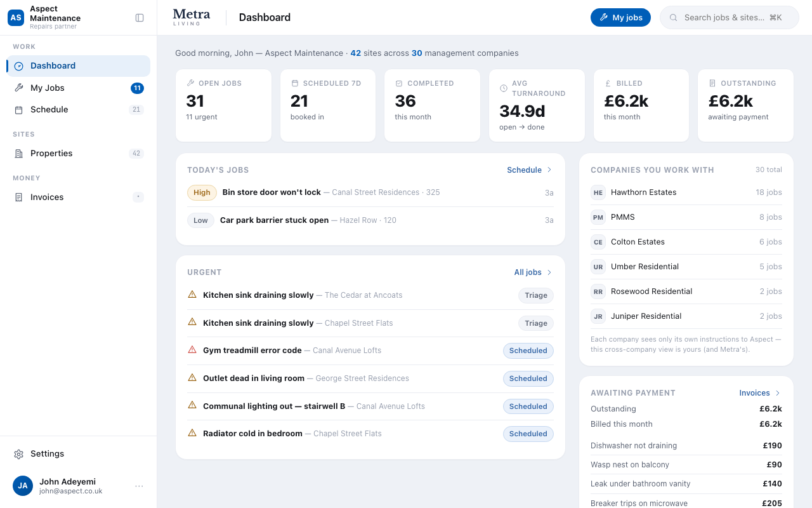812x508 pixels.
Task: Open My Jobs in the sidebar
Action: (79, 88)
